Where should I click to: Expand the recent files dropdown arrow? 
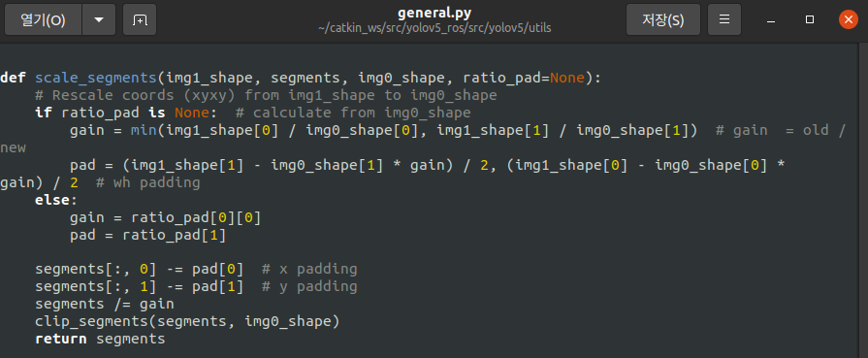(99, 20)
